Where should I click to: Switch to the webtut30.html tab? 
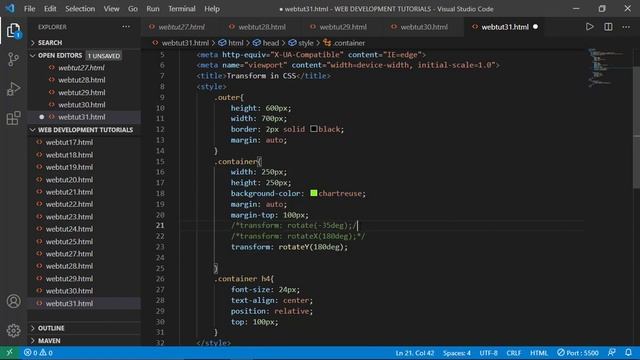point(424,27)
